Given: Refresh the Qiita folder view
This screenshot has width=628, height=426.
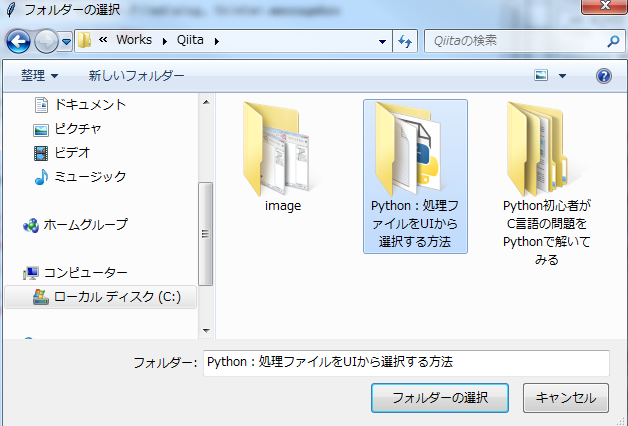Looking at the screenshot, I should (x=405, y=41).
